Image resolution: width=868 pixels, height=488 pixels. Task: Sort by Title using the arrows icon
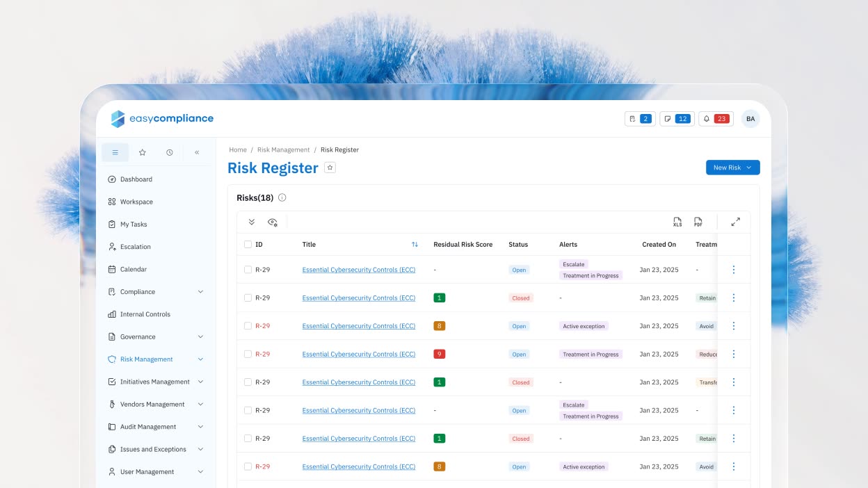coord(415,245)
